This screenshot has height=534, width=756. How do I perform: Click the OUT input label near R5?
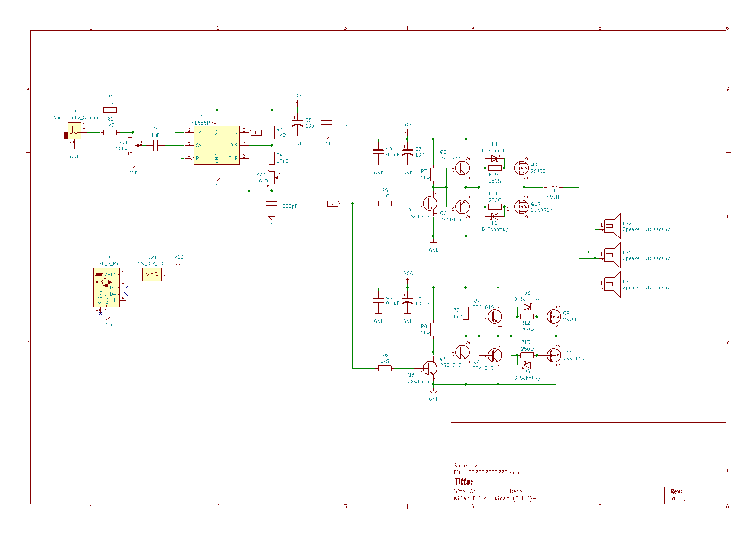tap(333, 204)
